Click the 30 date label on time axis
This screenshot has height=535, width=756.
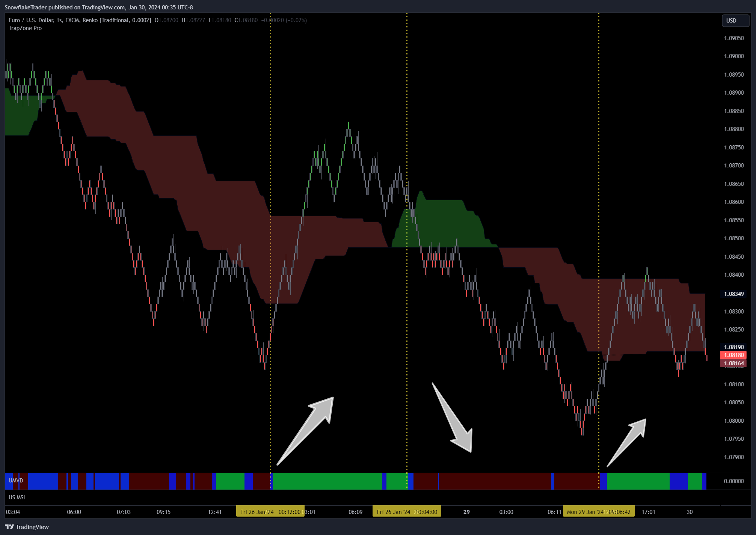690,512
